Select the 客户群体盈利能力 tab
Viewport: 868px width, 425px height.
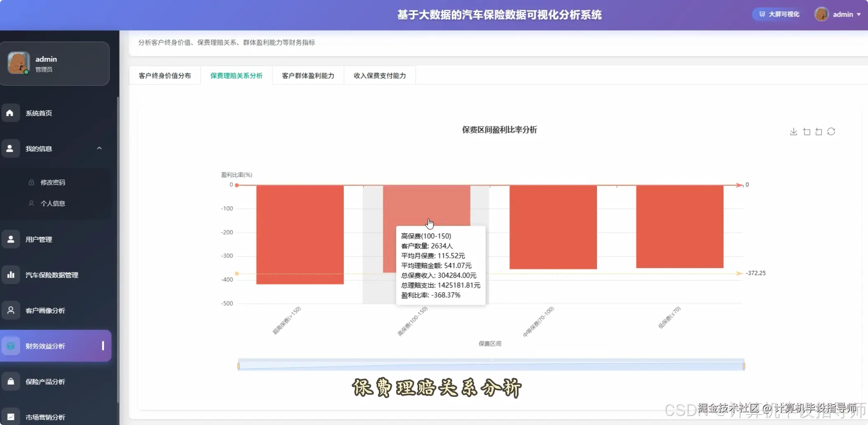pos(308,75)
